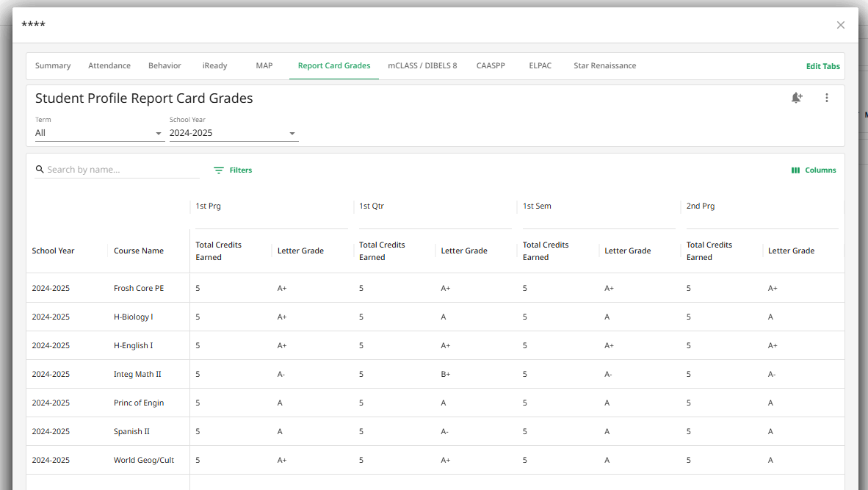Toggle sorting on the Course Name column
The image size is (868, 490).
138,250
